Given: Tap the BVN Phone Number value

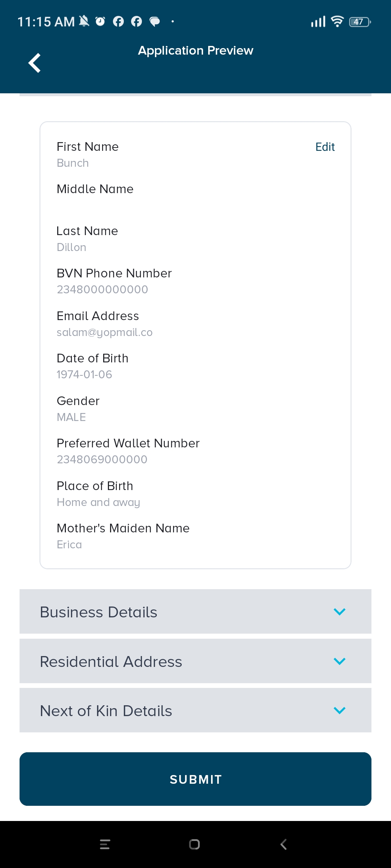Looking at the screenshot, I should (102, 290).
